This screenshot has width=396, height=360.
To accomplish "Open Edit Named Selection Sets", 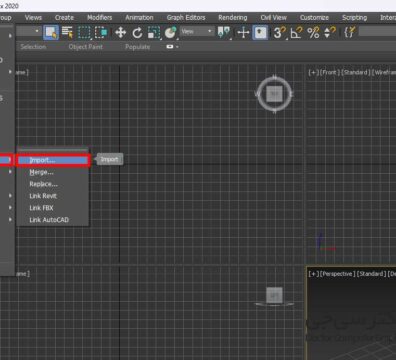I will pyautogui.click(x=349, y=32).
